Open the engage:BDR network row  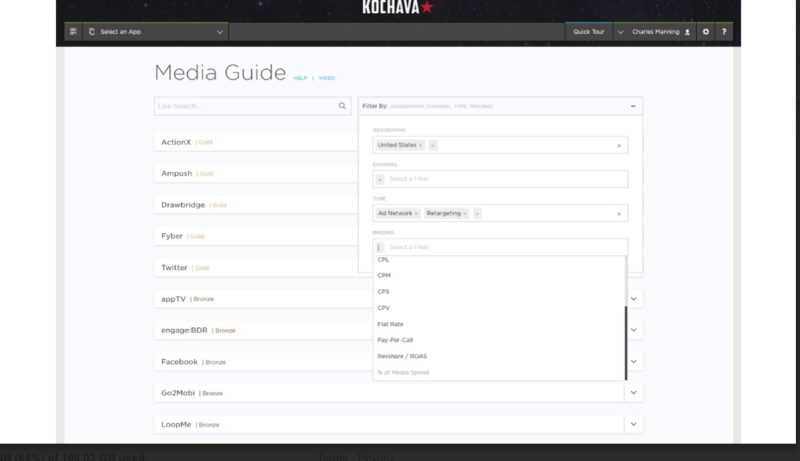point(264,330)
